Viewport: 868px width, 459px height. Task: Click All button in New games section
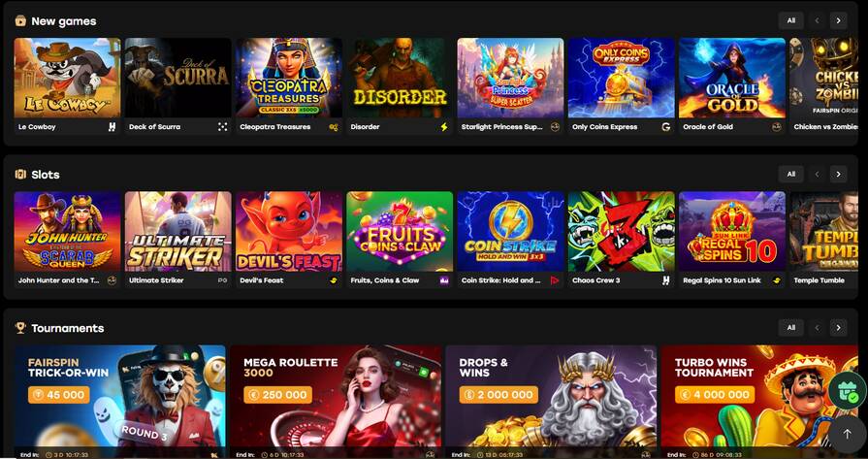click(791, 20)
